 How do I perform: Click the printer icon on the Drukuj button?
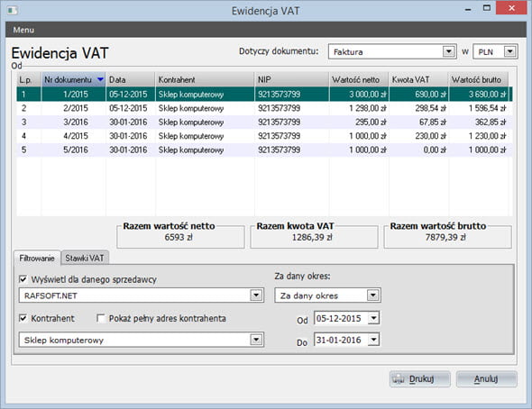click(398, 379)
